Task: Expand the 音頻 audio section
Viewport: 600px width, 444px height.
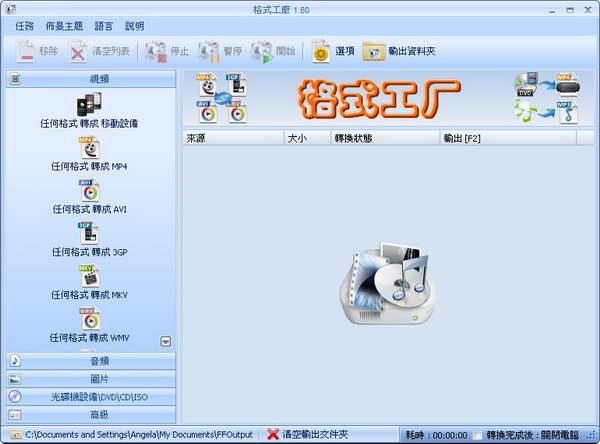Action: tap(92, 360)
